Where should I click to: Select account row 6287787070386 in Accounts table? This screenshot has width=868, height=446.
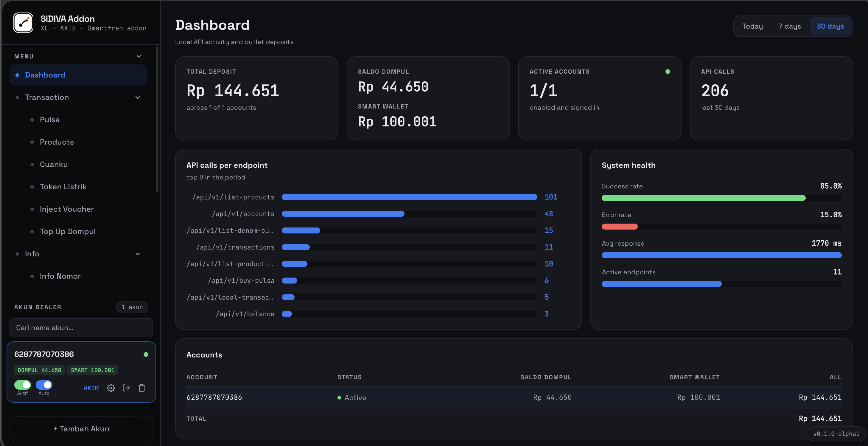[514, 397]
